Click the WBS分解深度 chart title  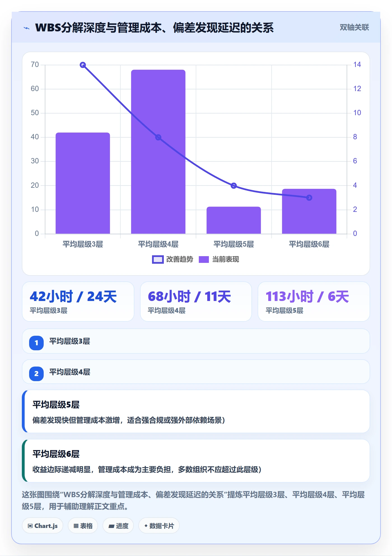coord(154,28)
